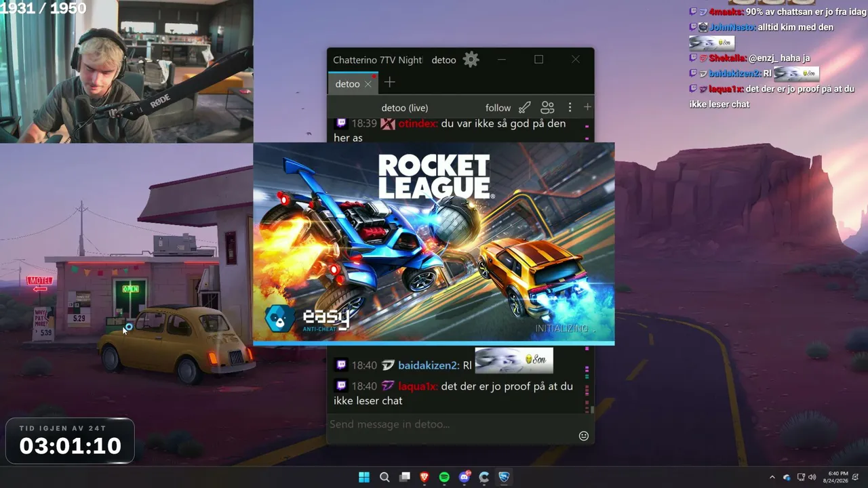Click the emote image in baidakizen2's message

point(514,361)
